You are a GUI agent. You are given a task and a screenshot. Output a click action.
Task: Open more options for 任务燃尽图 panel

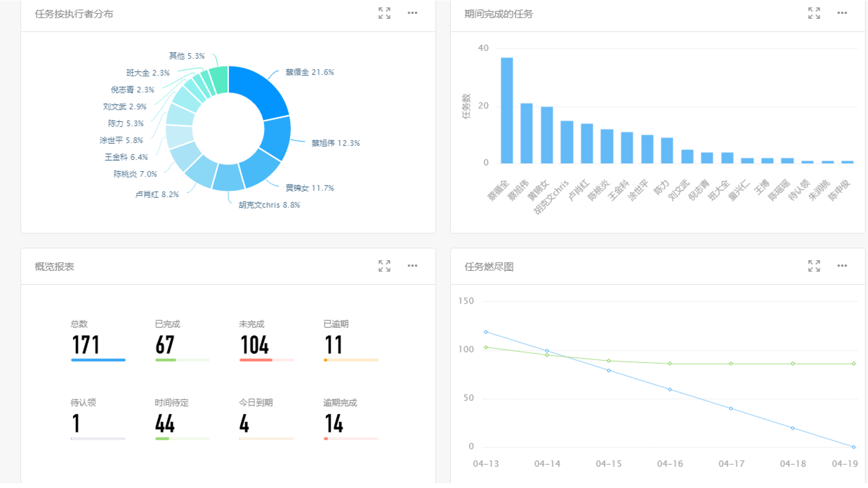842,266
